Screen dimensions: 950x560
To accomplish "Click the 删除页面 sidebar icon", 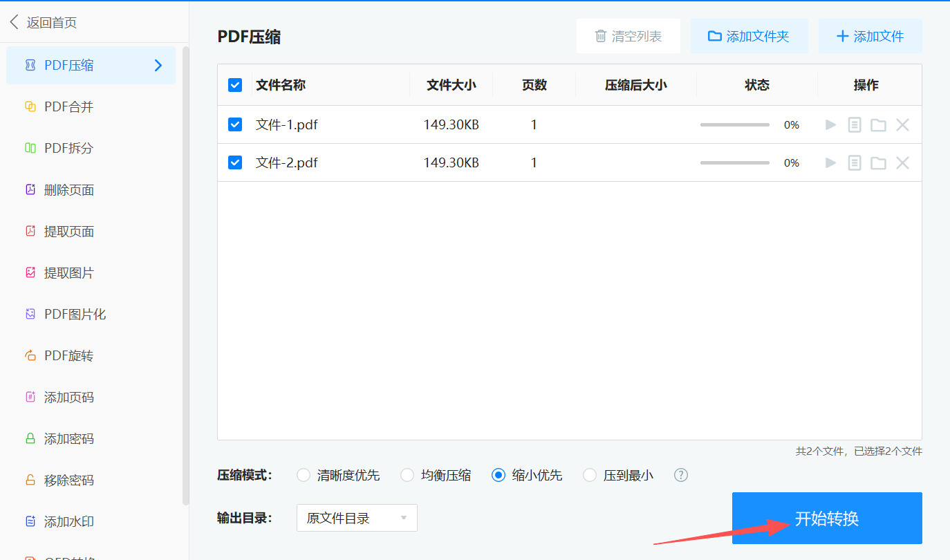I will tap(30, 189).
